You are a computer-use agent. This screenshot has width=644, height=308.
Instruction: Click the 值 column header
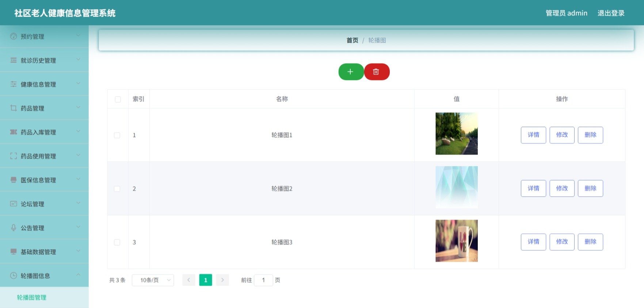click(457, 99)
